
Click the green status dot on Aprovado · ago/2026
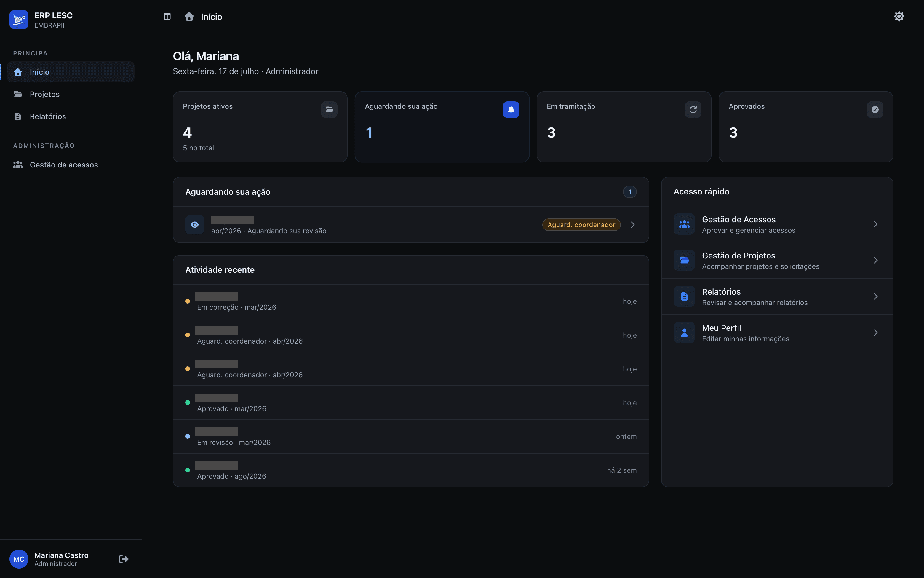pos(188,470)
